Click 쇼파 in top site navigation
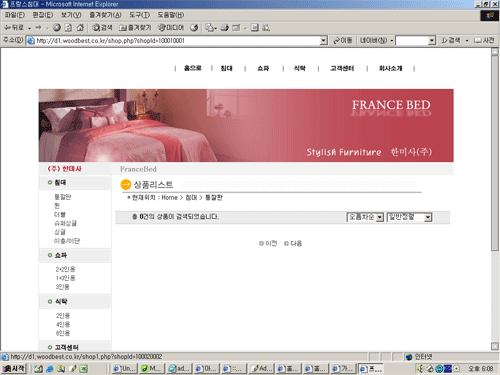 coord(263,68)
